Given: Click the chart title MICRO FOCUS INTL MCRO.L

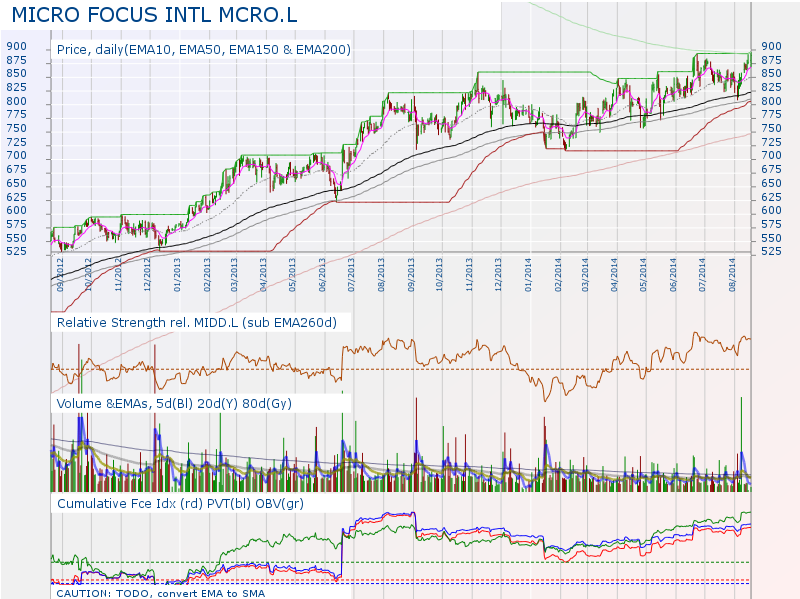Looking at the screenshot, I should tap(154, 15).
